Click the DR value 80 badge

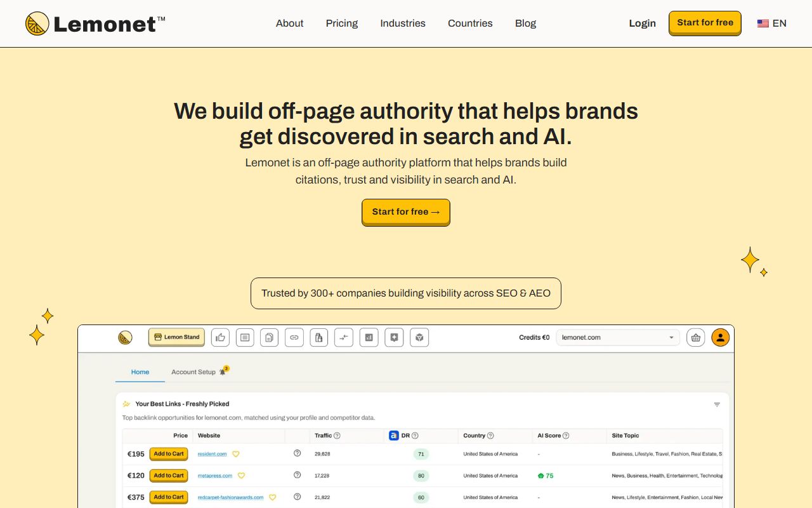421,476
